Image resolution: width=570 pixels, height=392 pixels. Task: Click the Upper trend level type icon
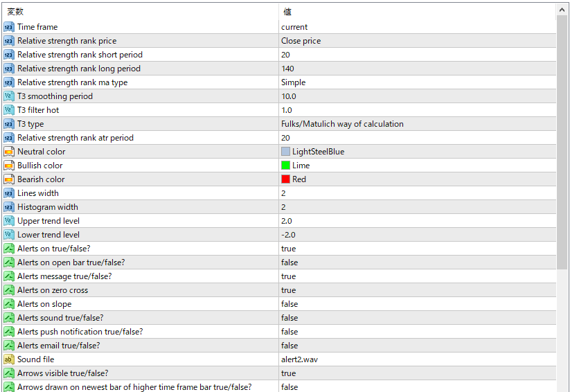coord(8,221)
